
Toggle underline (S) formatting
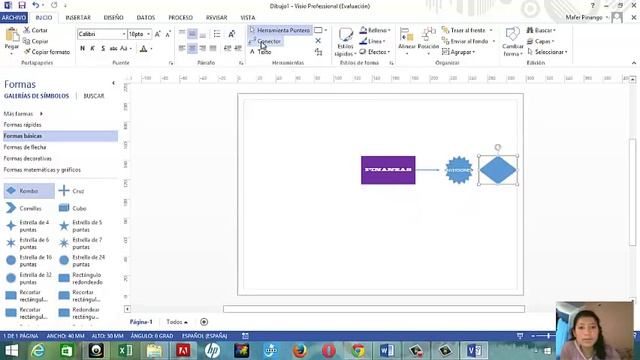point(103,49)
